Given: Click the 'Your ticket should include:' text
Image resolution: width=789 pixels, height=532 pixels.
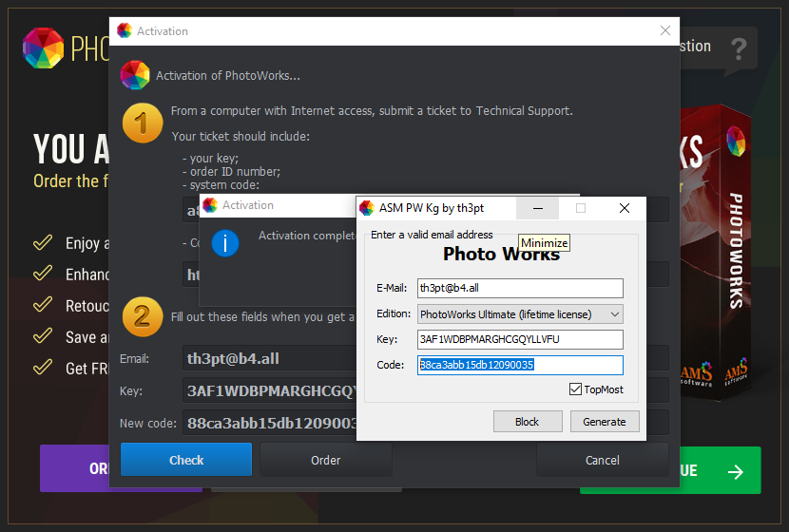Looking at the screenshot, I should pos(241,136).
